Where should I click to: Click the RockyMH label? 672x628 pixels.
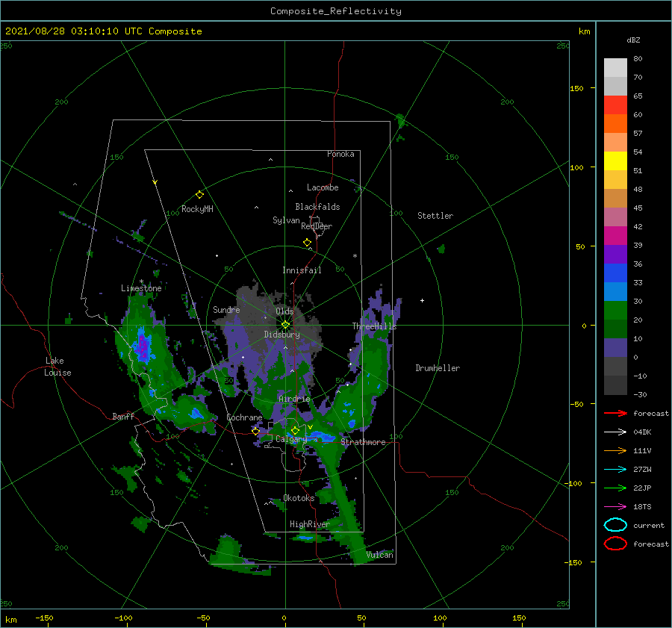pyautogui.click(x=197, y=209)
